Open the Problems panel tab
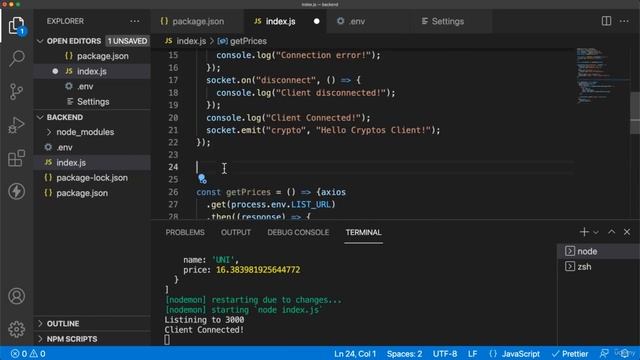 (x=185, y=232)
